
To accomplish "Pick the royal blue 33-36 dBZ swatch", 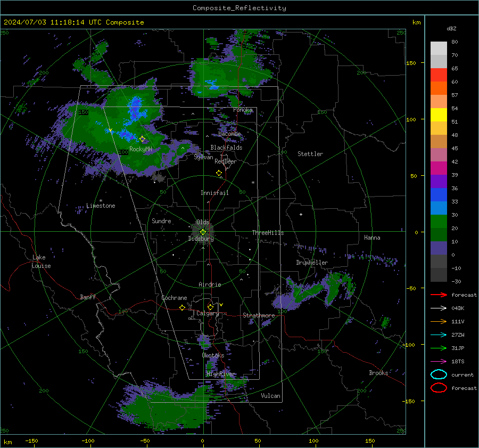I will pos(439,194).
